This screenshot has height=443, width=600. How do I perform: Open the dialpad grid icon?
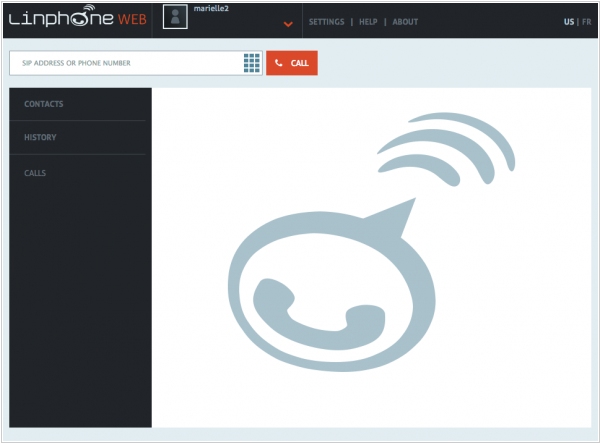coord(252,63)
